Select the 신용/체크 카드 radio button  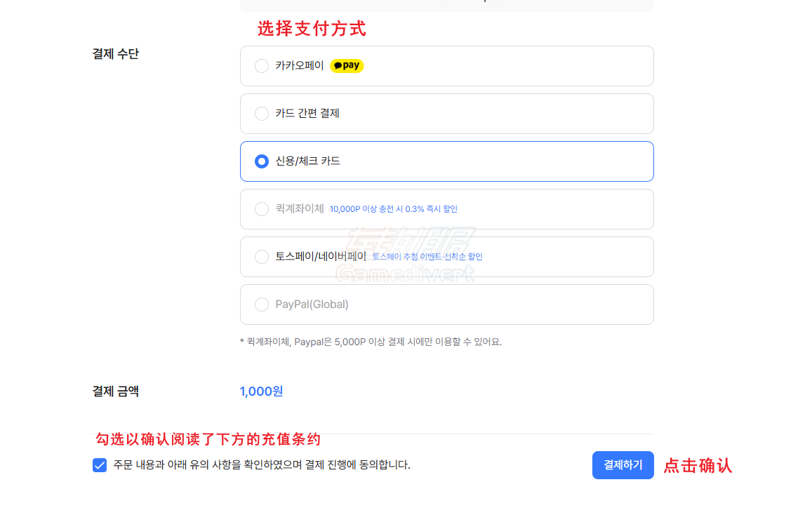[x=261, y=161]
